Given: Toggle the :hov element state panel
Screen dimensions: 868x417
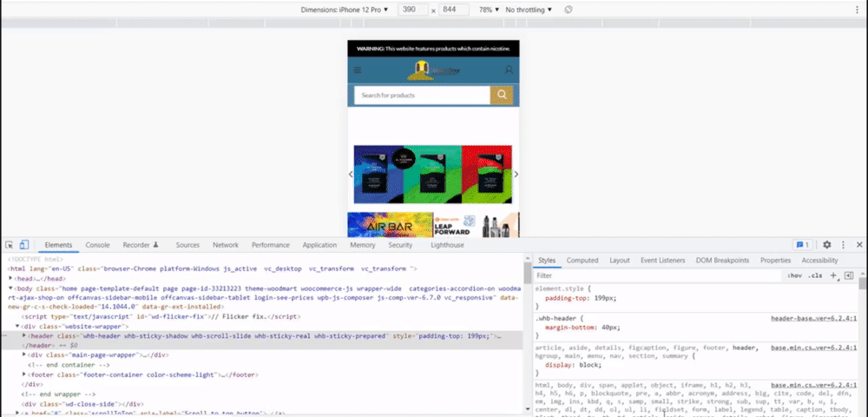Looking at the screenshot, I should coord(794,275).
